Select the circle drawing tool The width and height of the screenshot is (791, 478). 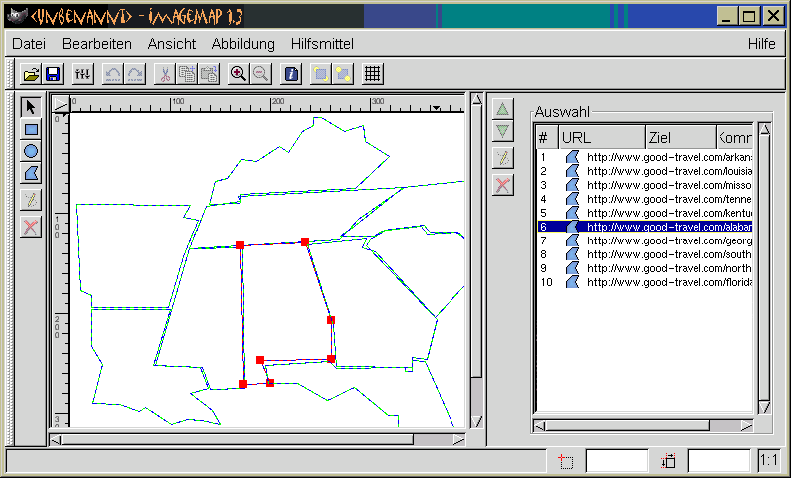point(31,151)
